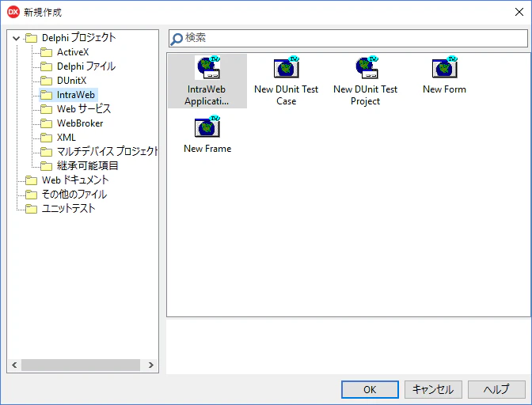Image resolution: width=532 pixels, height=405 pixels.
Task: Select the New Frame item icon
Action: [207, 127]
